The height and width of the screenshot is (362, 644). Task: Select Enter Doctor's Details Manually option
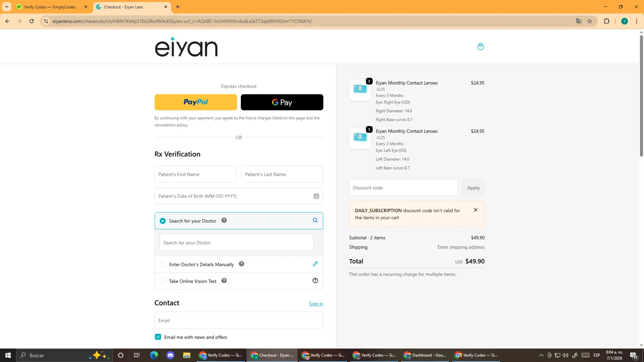click(x=163, y=265)
